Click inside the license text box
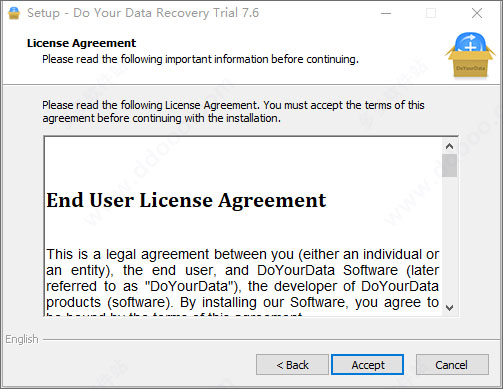 [x=243, y=227]
